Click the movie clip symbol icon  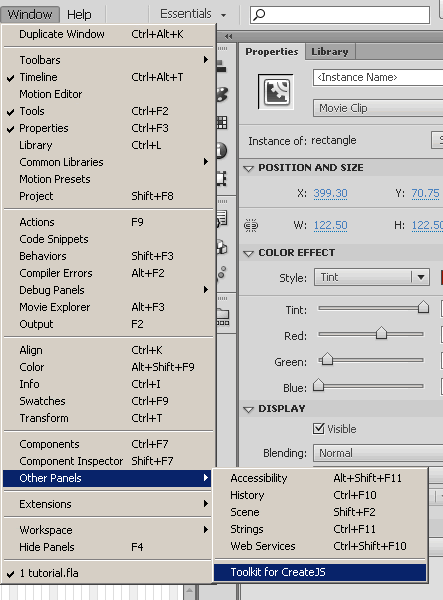(x=277, y=92)
